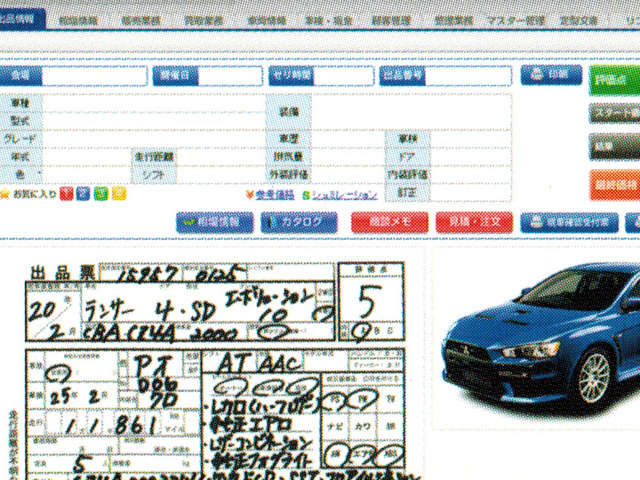
Task: Click the blue 相場情報 button
Action: tap(215, 222)
